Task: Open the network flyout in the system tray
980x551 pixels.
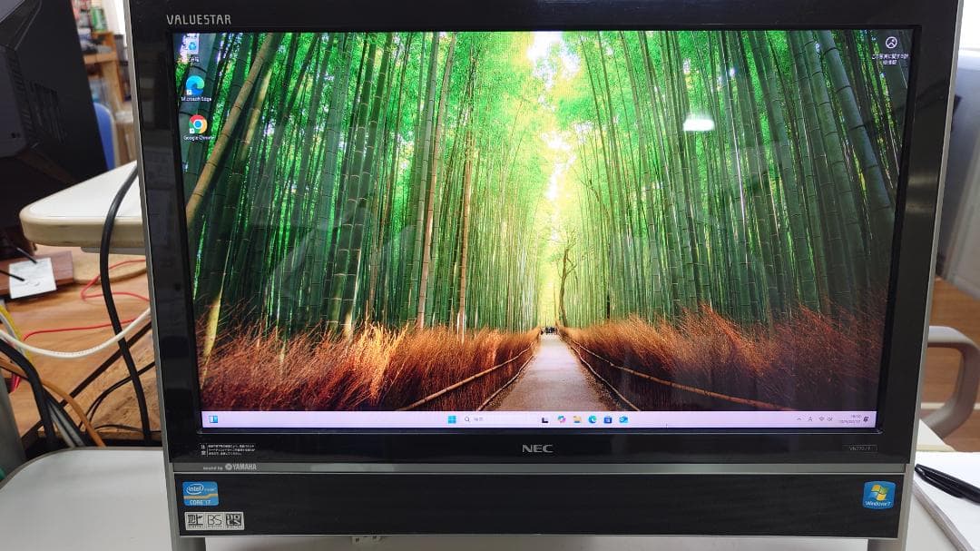Action: click(821, 418)
